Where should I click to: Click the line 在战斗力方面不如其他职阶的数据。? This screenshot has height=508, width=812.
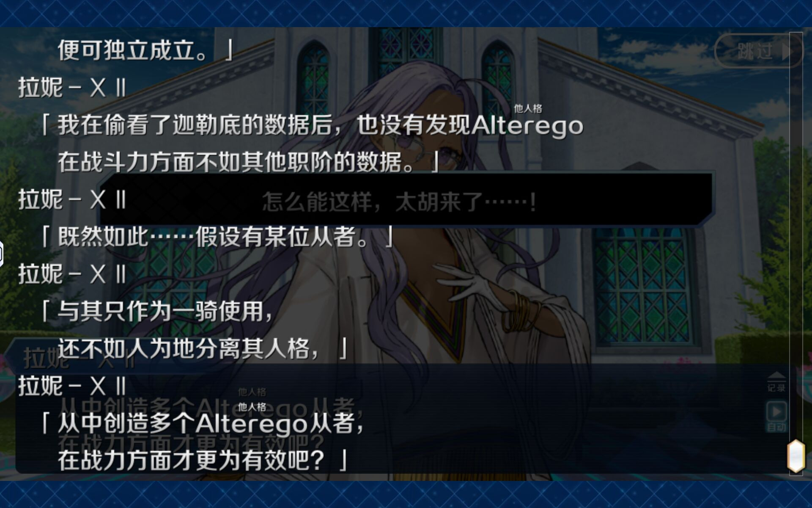248,162
